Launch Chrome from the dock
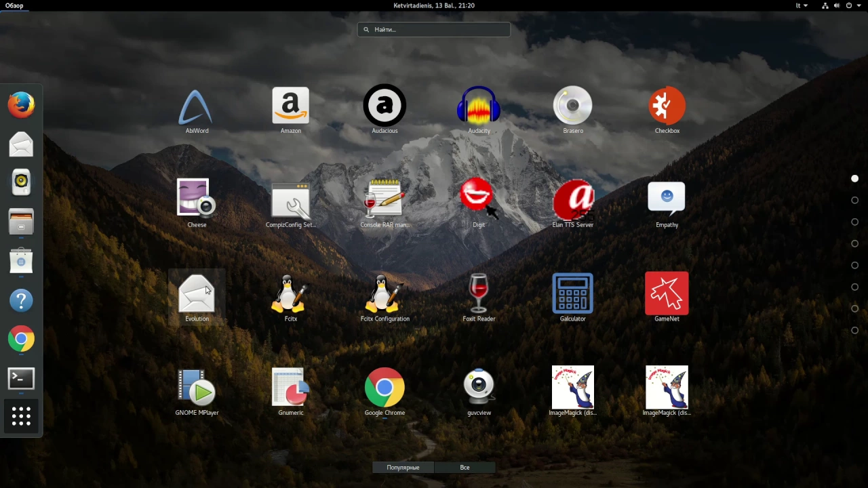This screenshot has height=488, width=868. coord(21,339)
